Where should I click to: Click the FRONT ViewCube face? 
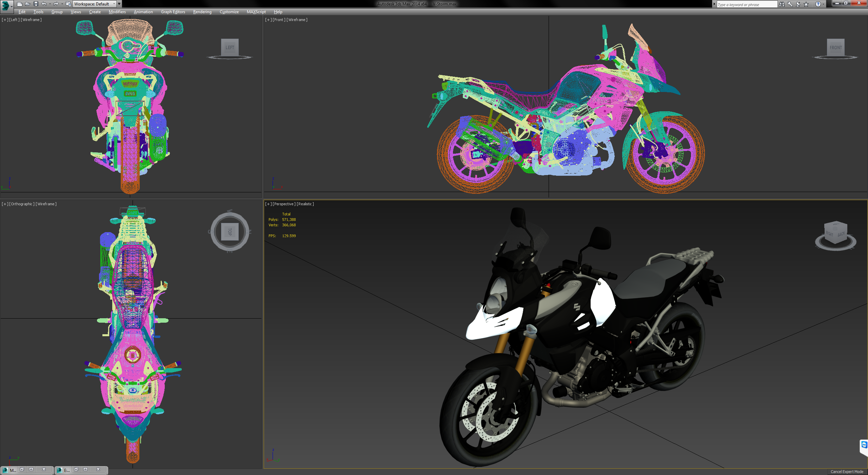click(836, 47)
